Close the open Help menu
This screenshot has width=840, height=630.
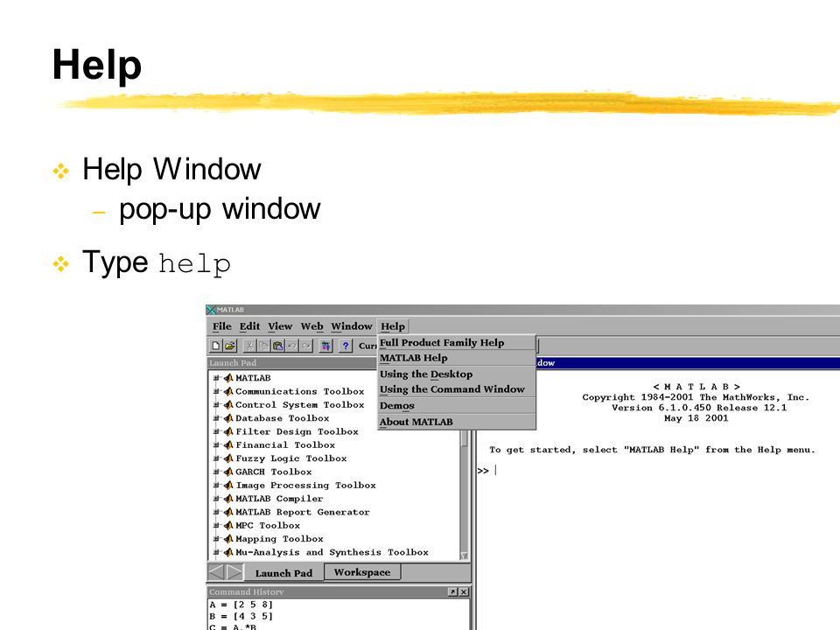tap(393, 326)
